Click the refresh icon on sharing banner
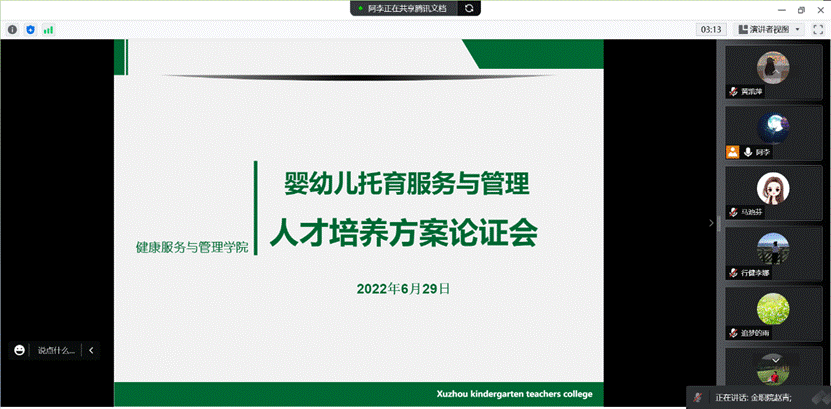 470,8
